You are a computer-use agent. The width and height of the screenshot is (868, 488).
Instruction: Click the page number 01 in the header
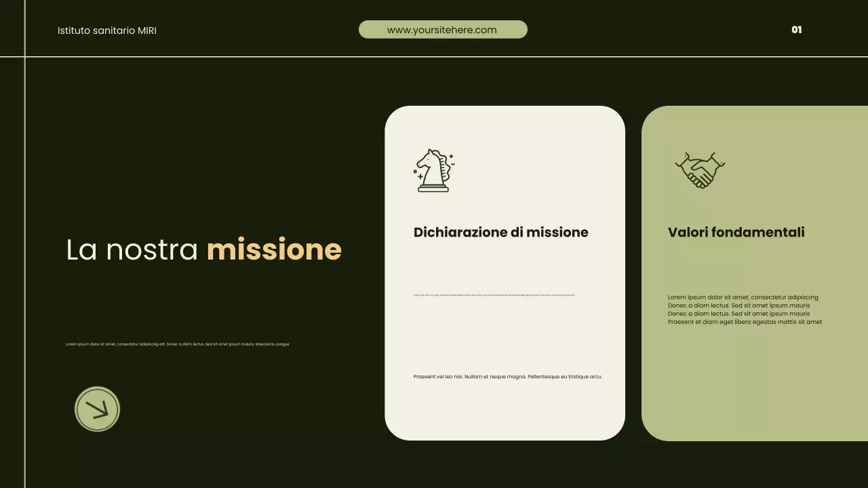796,30
